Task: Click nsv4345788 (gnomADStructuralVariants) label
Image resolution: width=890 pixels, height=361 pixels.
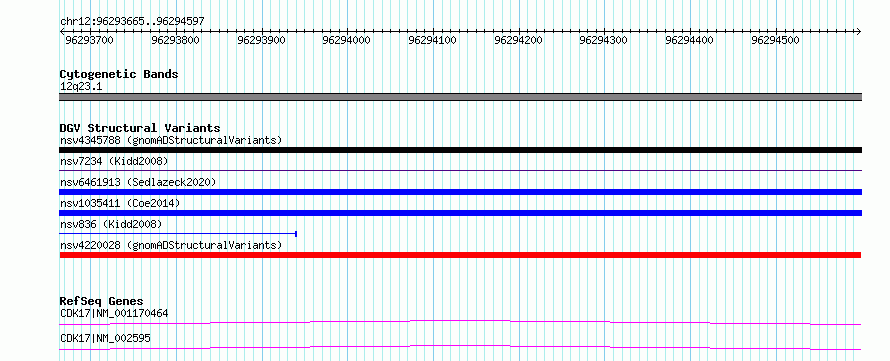Action: click(x=171, y=140)
